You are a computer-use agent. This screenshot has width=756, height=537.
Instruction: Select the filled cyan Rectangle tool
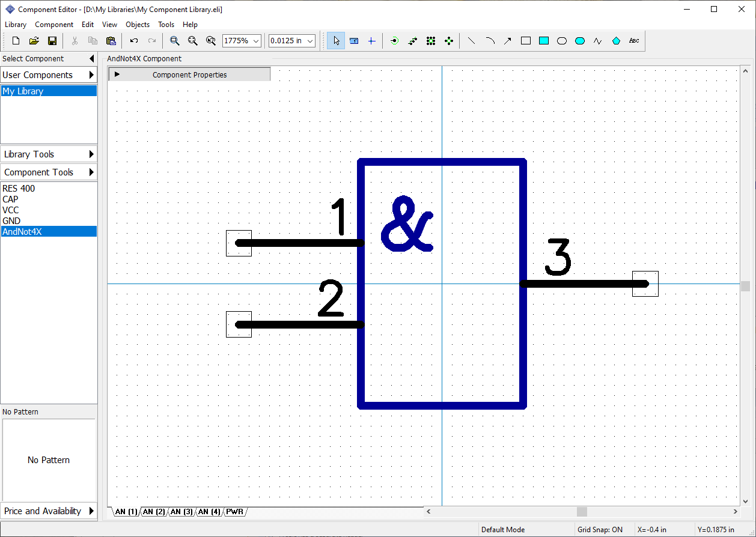544,41
